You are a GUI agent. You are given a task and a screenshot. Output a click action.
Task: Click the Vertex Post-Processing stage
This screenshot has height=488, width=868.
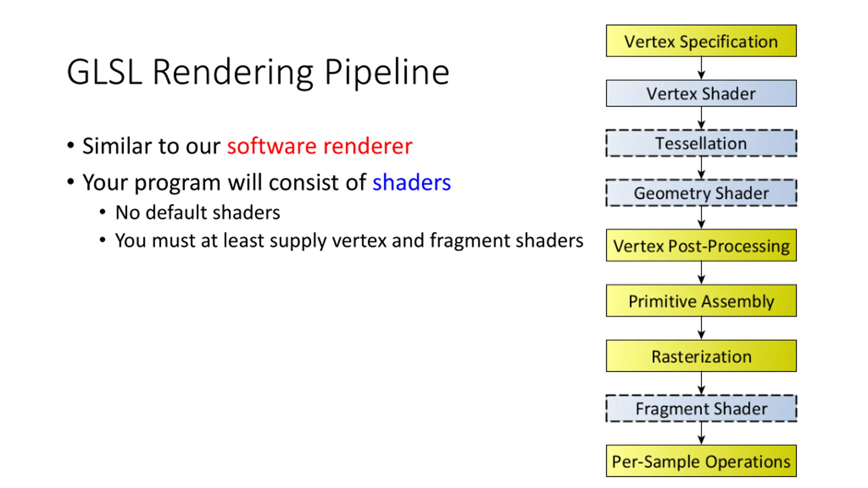701,245
